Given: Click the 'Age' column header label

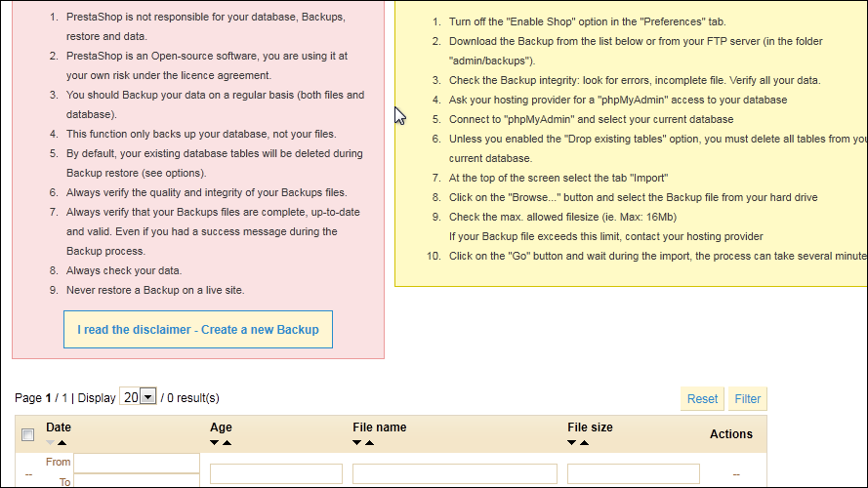Looking at the screenshot, I should coord(221,427).
